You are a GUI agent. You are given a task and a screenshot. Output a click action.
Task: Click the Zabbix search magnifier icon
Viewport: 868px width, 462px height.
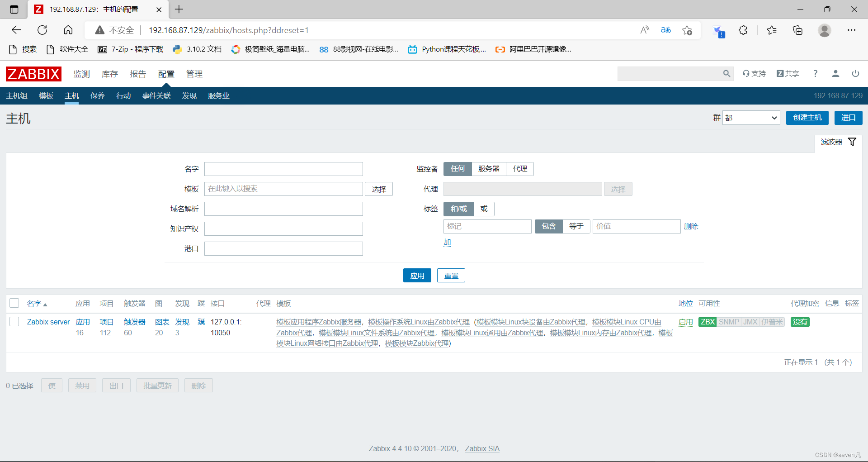(726, 73)
